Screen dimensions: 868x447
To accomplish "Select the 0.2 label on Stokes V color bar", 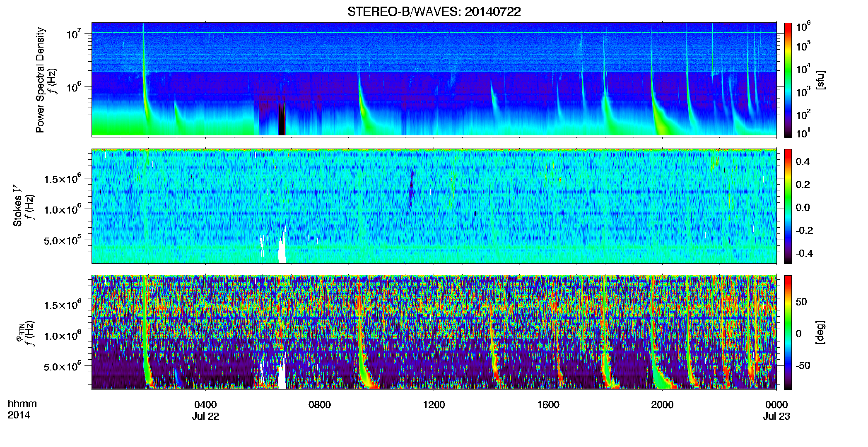I will (x=803, y=185).
